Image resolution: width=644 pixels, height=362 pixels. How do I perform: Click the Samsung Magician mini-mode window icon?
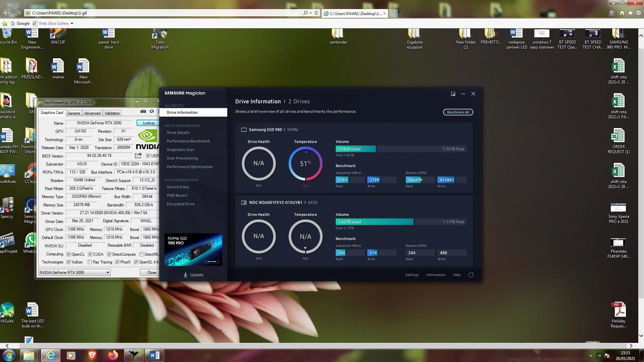pyautogui.click(x=453, y=94)
